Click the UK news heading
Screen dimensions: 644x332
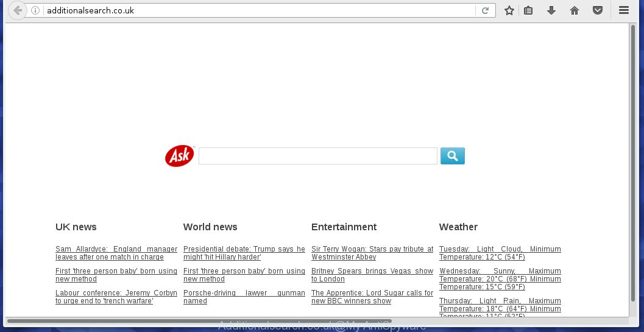pyautogui.click(x=76, y=227)
